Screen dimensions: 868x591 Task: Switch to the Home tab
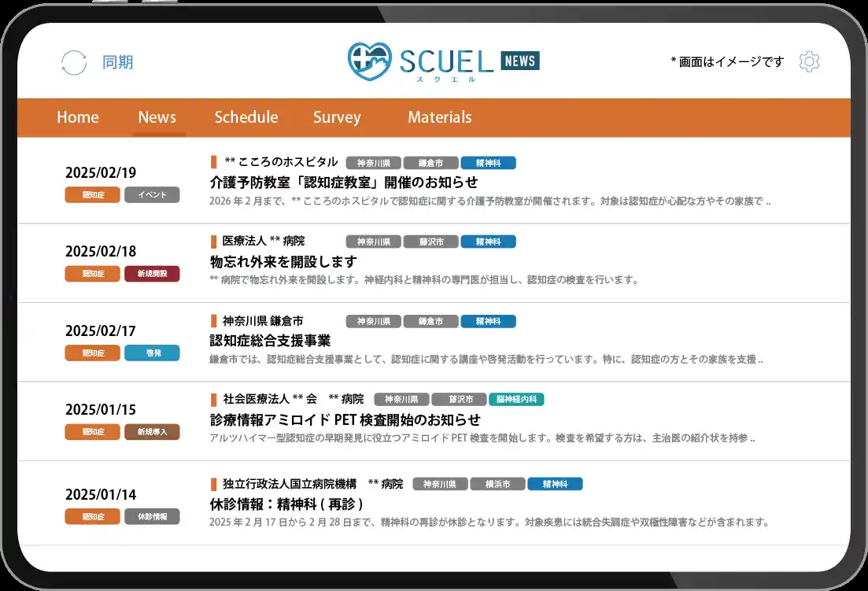click(x=77, y=117)
